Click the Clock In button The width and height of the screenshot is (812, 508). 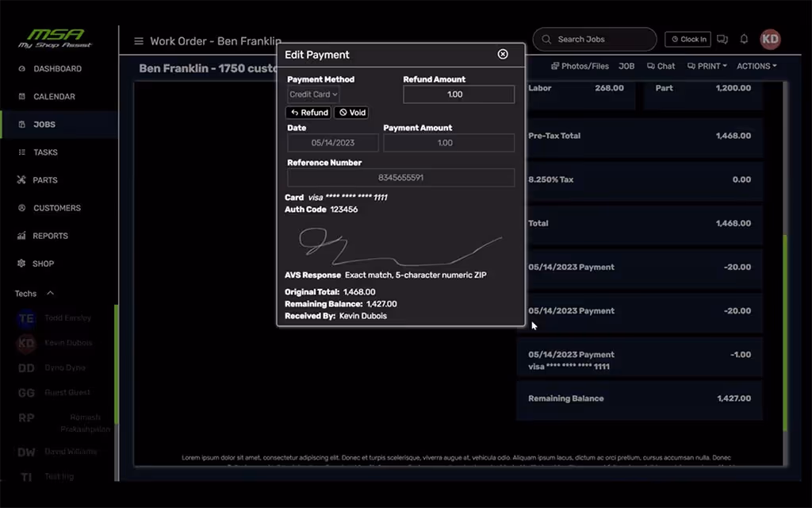tap(688, 39)
